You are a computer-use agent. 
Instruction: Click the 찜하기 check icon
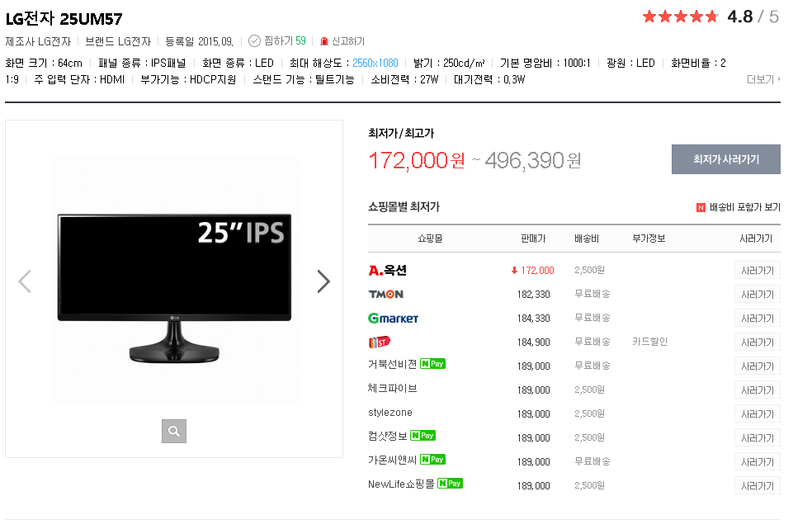point(254,40)
